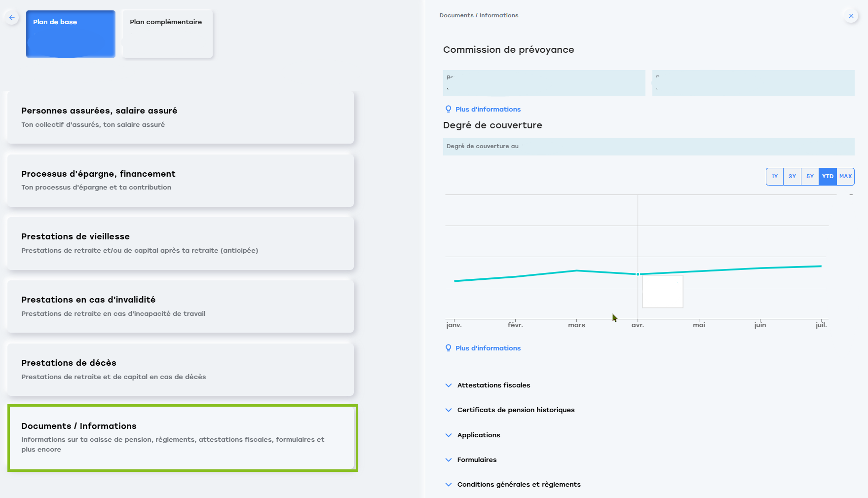868x498 pixels.
Task: Select MAX chart range
Action: click(845, 176)
